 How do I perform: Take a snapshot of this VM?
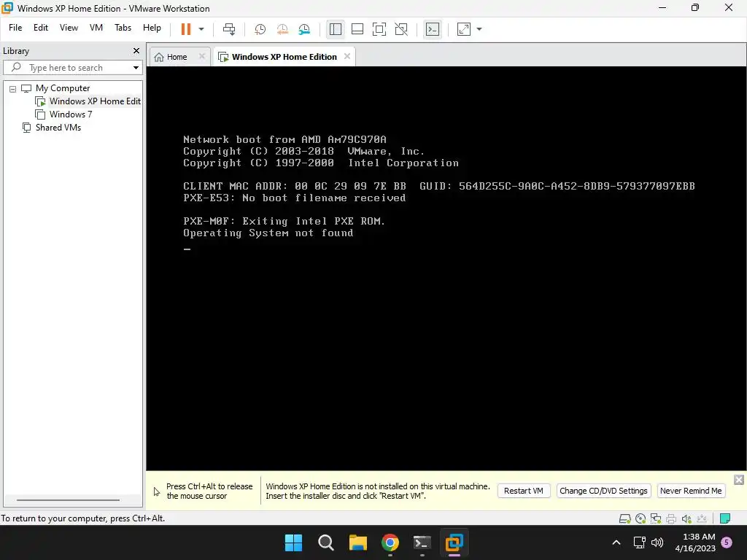tap(260, 29)
